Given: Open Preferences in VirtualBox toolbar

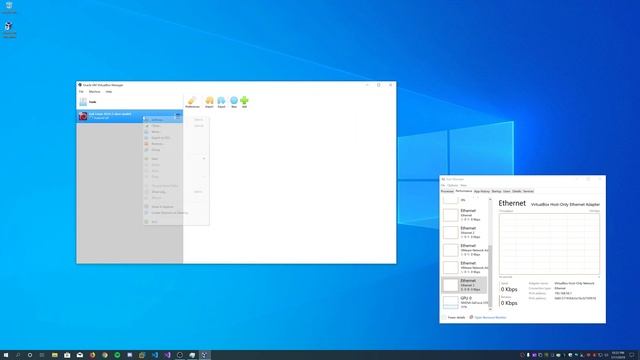Looking at the screenshot, I should (x=192, y=102).
